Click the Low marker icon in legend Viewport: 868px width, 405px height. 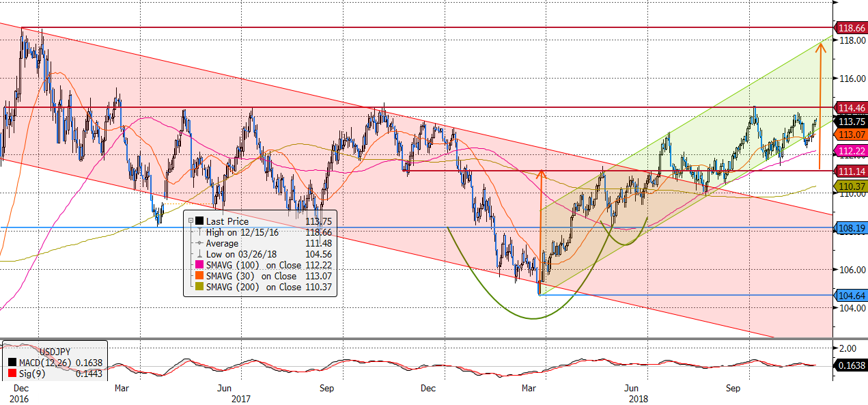tap(199, 254)
